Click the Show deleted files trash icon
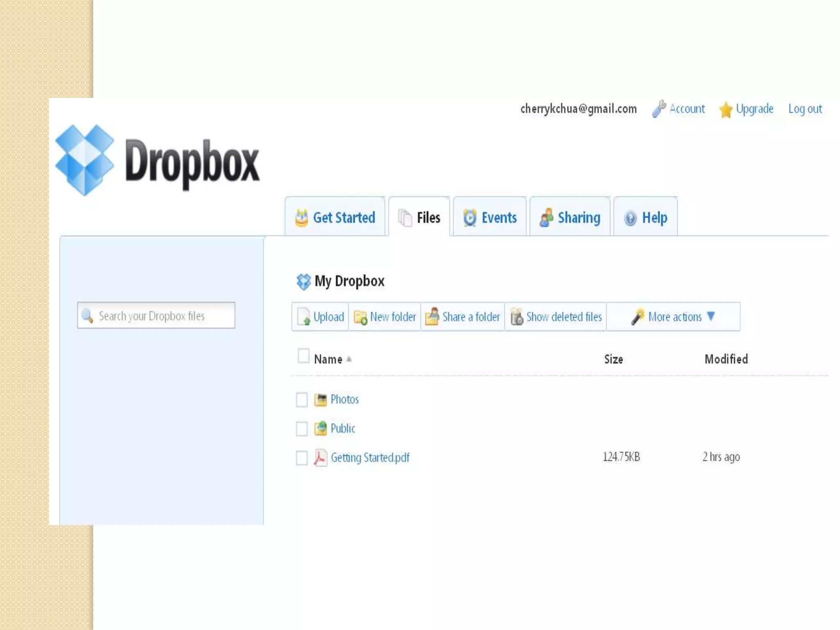 pyautogui.click(x=516, y=317)
